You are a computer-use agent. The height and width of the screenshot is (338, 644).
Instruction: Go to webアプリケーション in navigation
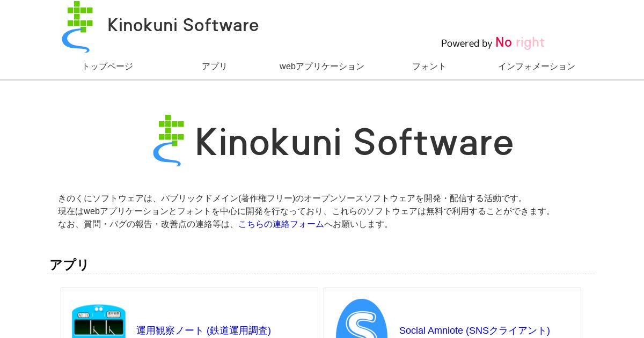tap(322, 67)
